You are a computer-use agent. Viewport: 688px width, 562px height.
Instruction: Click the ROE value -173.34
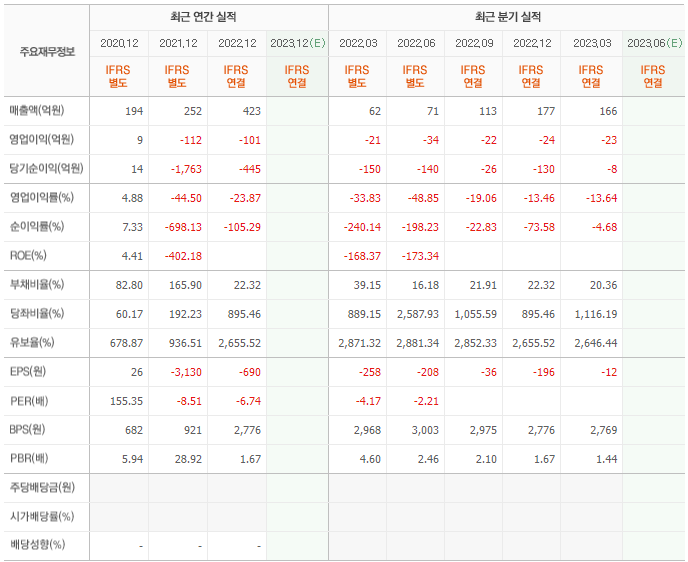pos(420,256)
